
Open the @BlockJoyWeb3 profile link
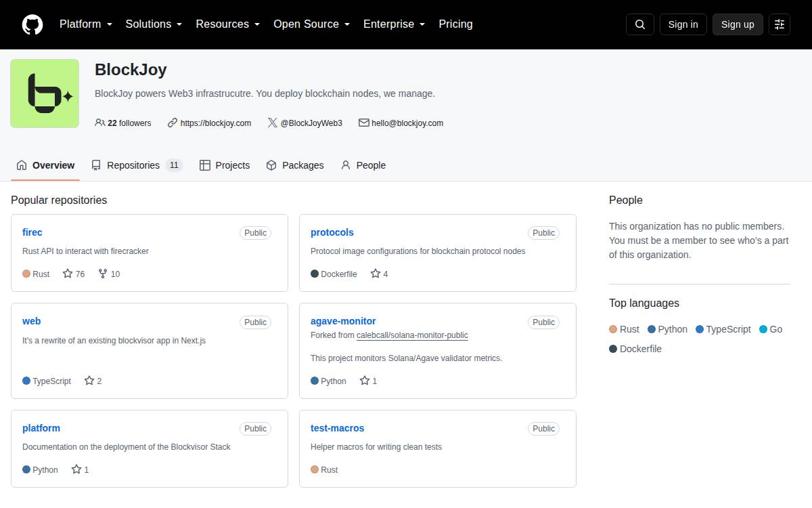tap(311, 123)
